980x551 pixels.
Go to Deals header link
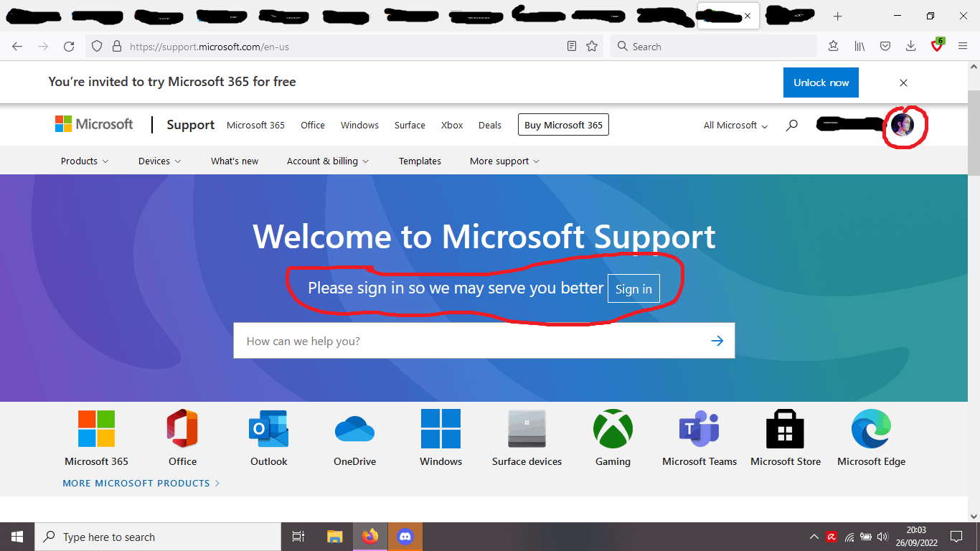coord(490,125)
